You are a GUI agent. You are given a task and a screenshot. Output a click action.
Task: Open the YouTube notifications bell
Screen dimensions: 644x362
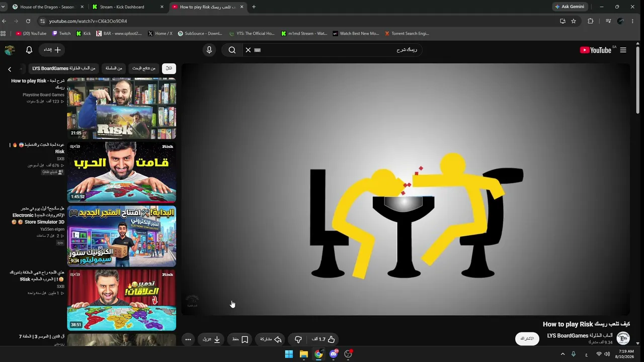click(29, 50)
